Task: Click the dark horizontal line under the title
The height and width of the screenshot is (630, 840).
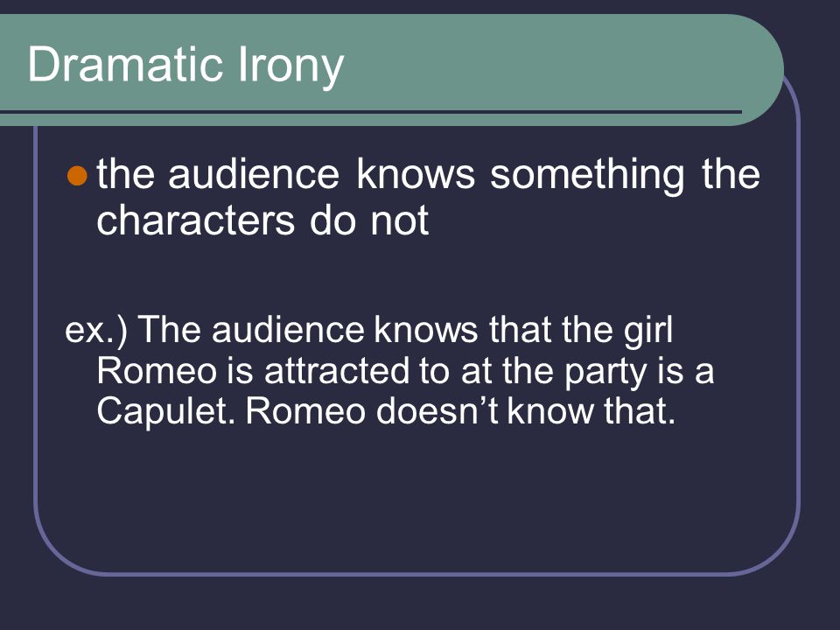Action: click(371, 112)
